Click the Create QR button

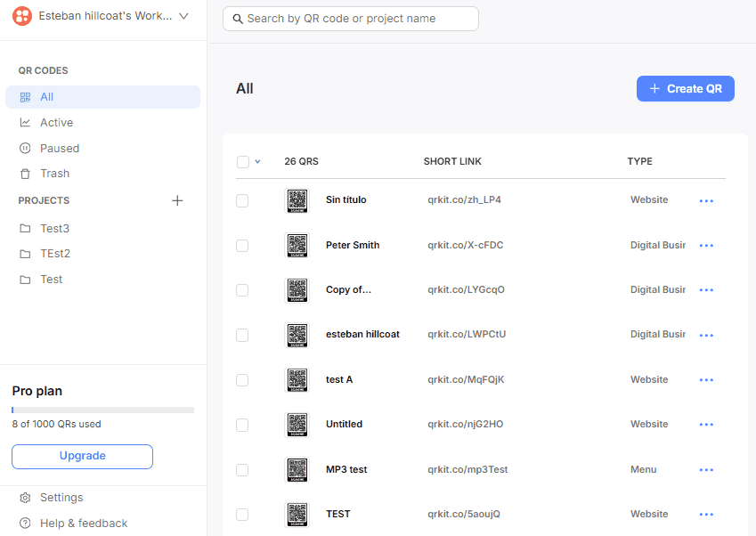pos(685,89)
